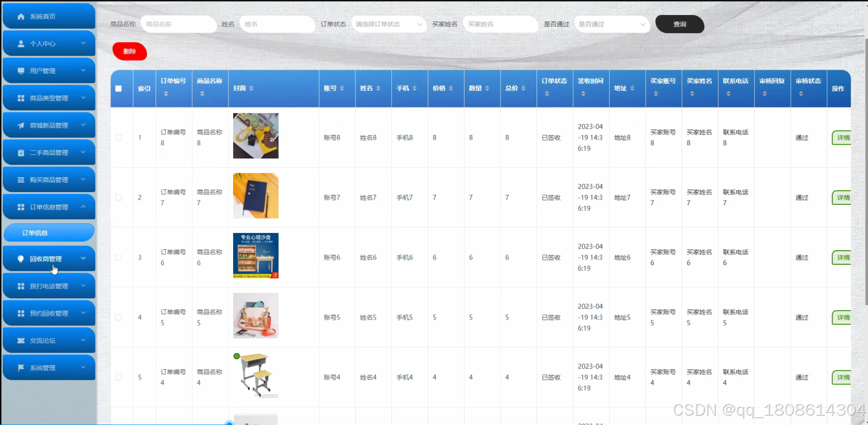Viewport: 868px width, 425px height.
Task: Click the monitor icon beside 用户管理
Action: tap(21, 71)
